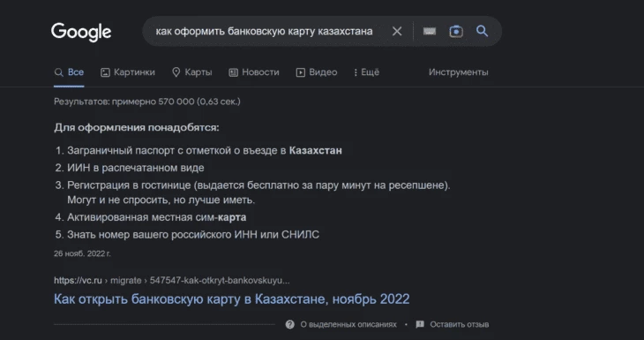Screen dimensions: 644x340
Task: Submit search with magnifier icon
Action: 482,31
